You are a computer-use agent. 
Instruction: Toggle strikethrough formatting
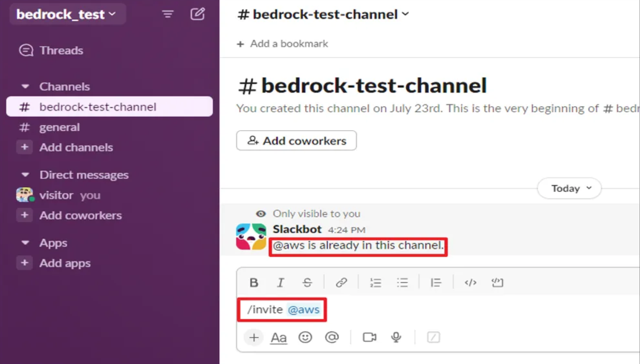point(307,282)
